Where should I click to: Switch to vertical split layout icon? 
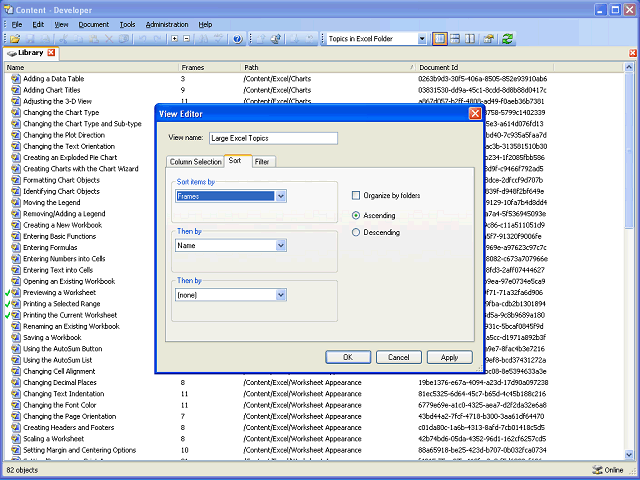click(x=470, y=39)
